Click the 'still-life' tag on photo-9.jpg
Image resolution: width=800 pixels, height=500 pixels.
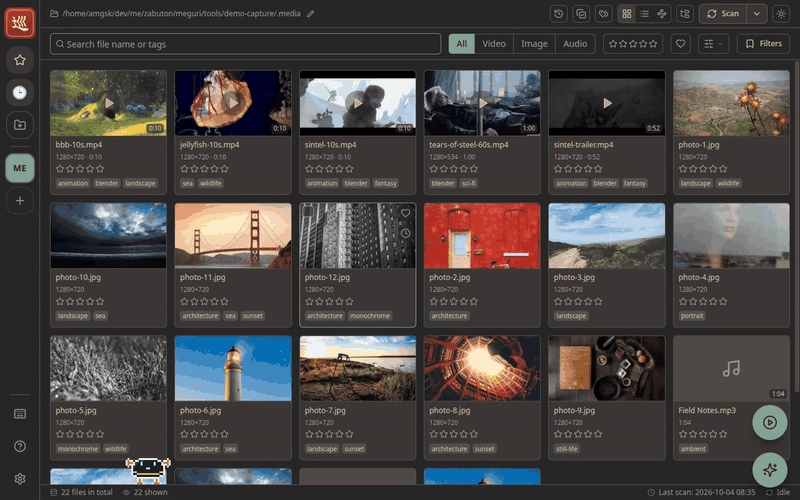click(x=566, y=449)
